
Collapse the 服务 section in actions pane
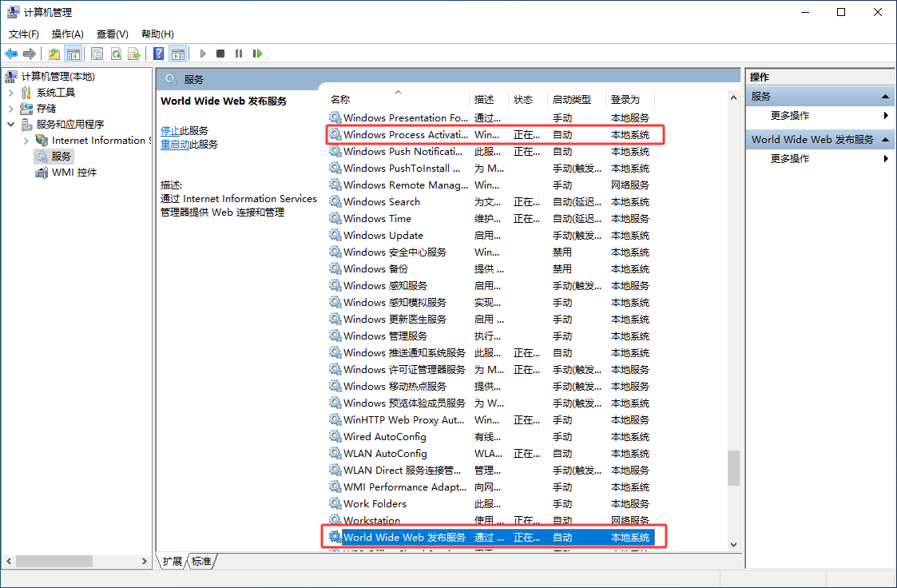885,97
